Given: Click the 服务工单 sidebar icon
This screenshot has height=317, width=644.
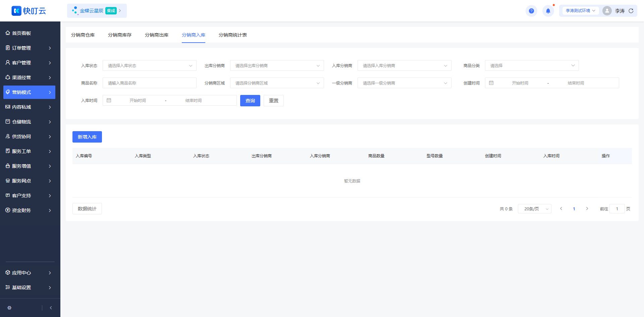Looking at the screenshot, I should click(8, 151).
